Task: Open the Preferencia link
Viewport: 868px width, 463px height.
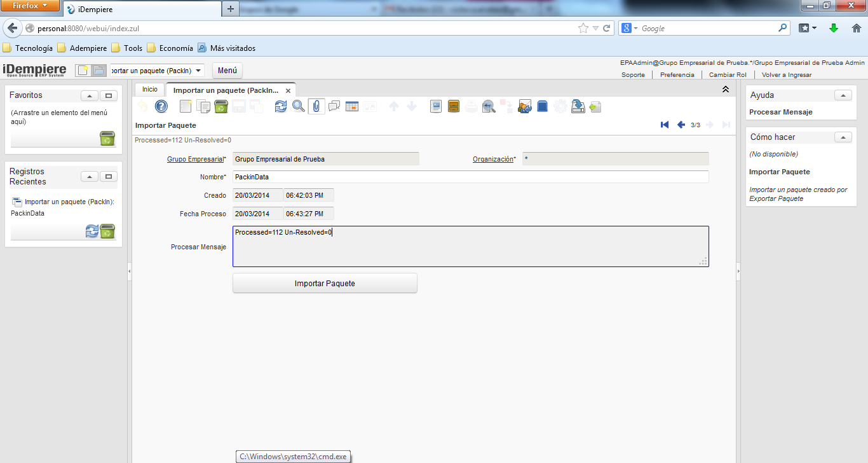Action: 677,74
